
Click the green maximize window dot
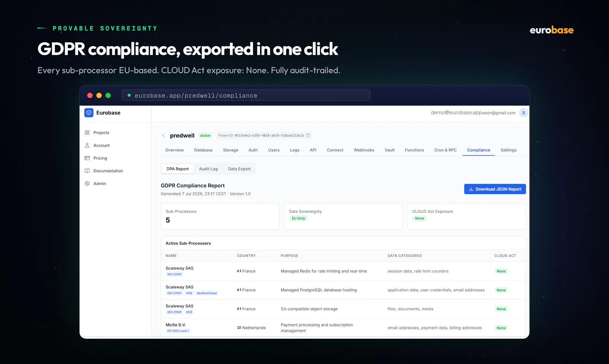pos(108,95)
